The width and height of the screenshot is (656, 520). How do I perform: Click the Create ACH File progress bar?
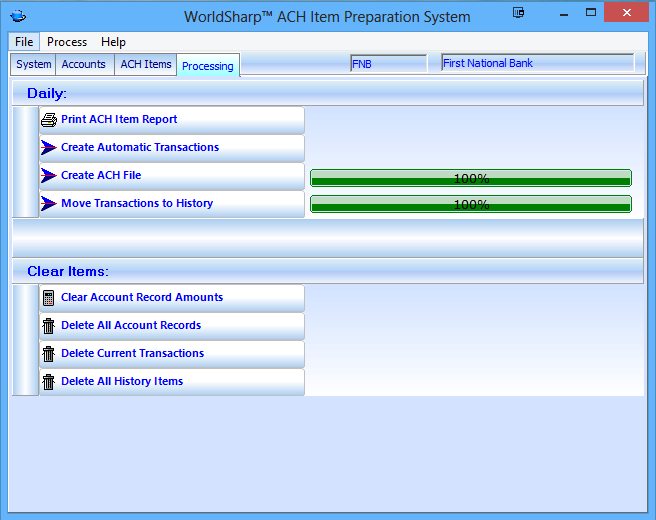point(471,178)
